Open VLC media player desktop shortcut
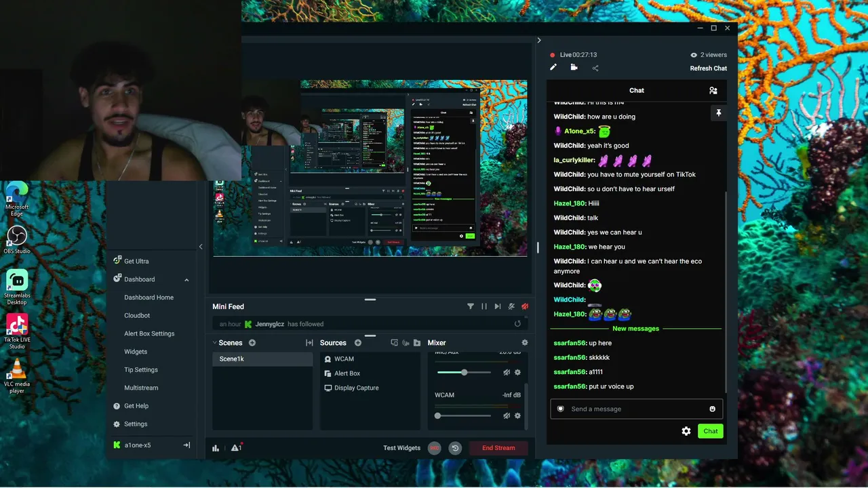Screen dimensions: 868x488 (x=17, y=376)
